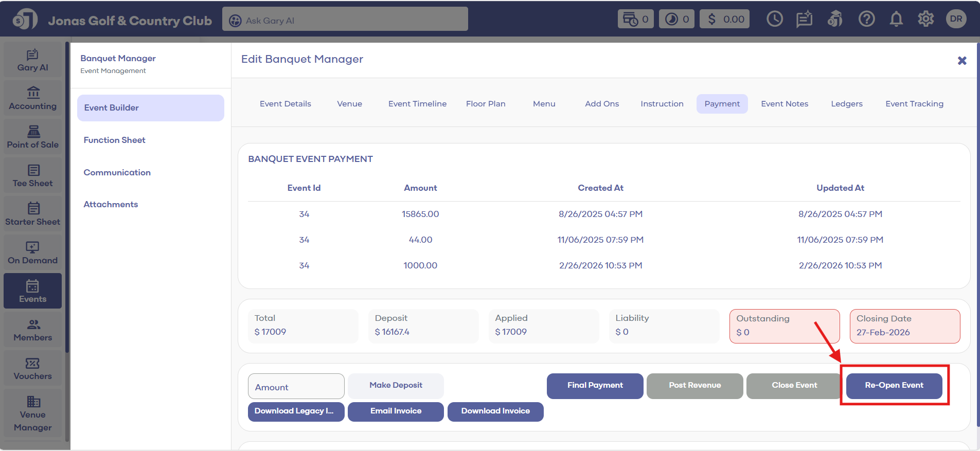
Task: Open the settings gear icon
Action: 925,20
